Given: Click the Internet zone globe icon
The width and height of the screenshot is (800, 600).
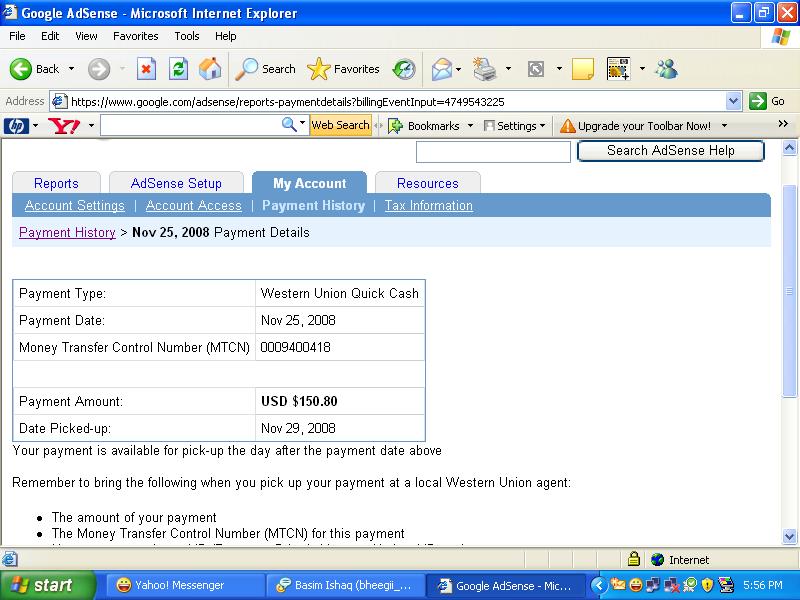Looking at the screenshot, I should point(657,560).
